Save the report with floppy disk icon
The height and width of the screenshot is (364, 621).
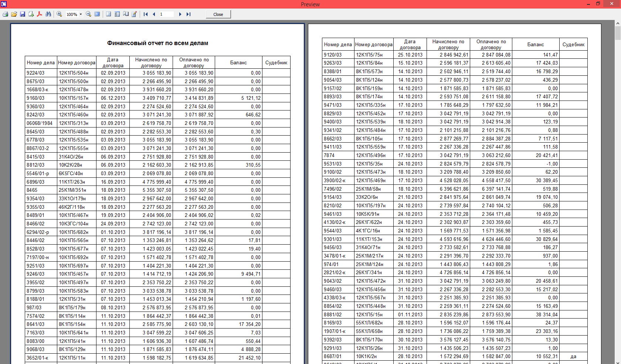pos(23,14)
